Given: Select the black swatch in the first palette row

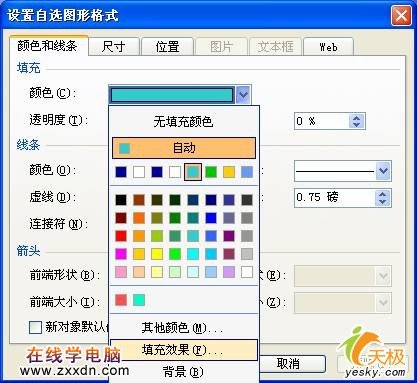Looking at the screenshot, I should click(121, 200).
